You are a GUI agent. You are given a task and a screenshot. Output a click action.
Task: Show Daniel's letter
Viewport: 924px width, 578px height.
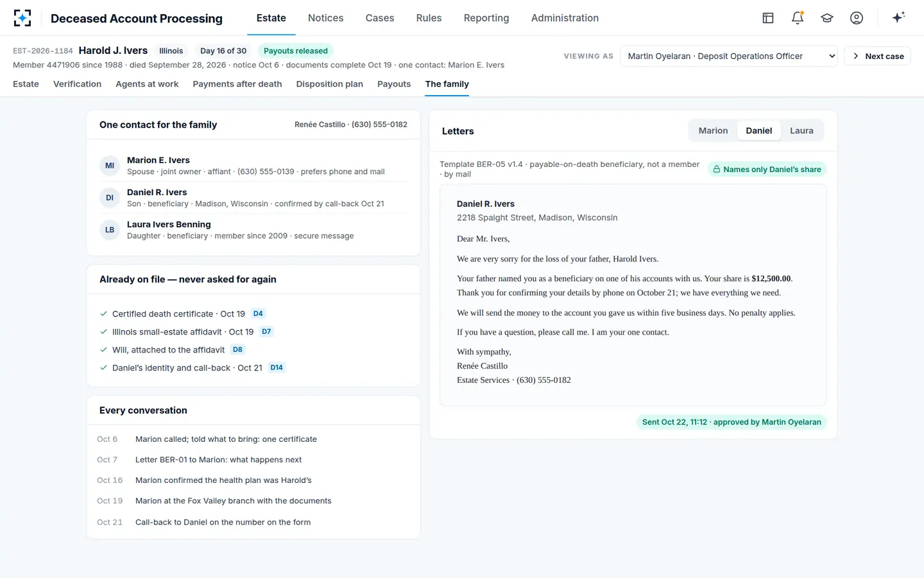point(758,130)
